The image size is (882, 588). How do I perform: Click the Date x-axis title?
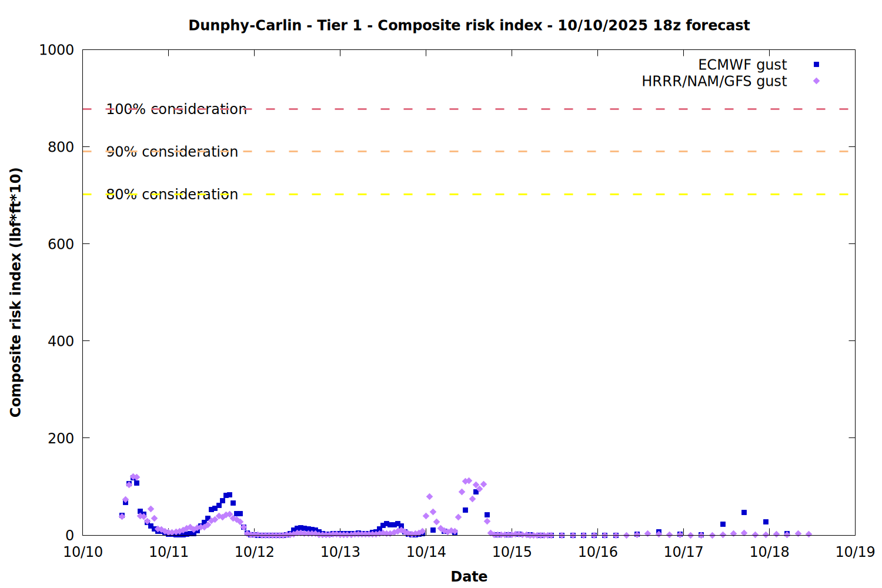(x=469, y=576)
